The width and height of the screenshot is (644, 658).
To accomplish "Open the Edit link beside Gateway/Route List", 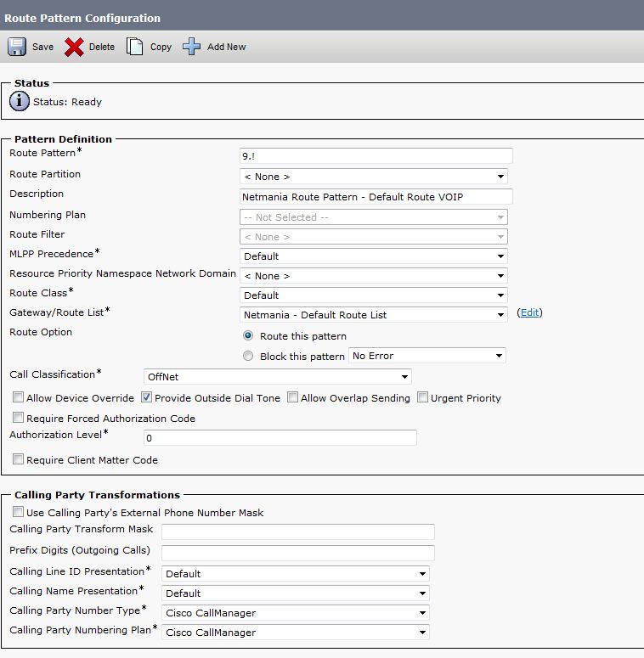I will click(529, 312).
